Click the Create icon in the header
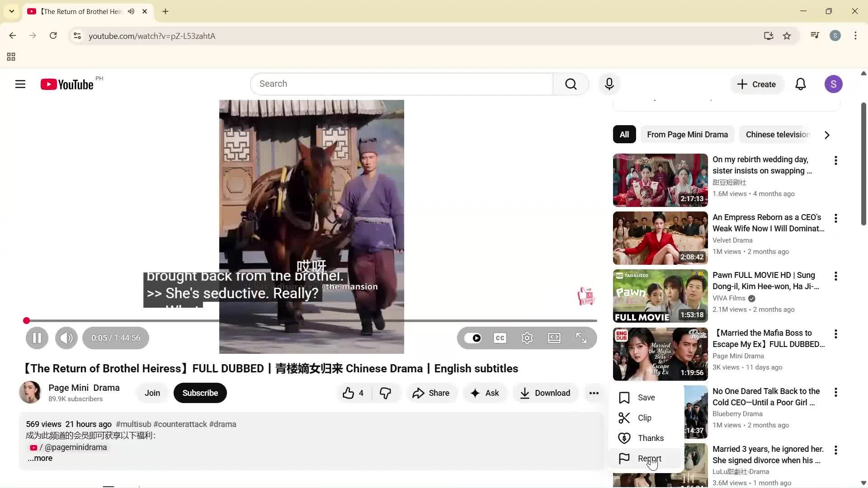This screenshot has width=868, height=488. click(756, 84)
